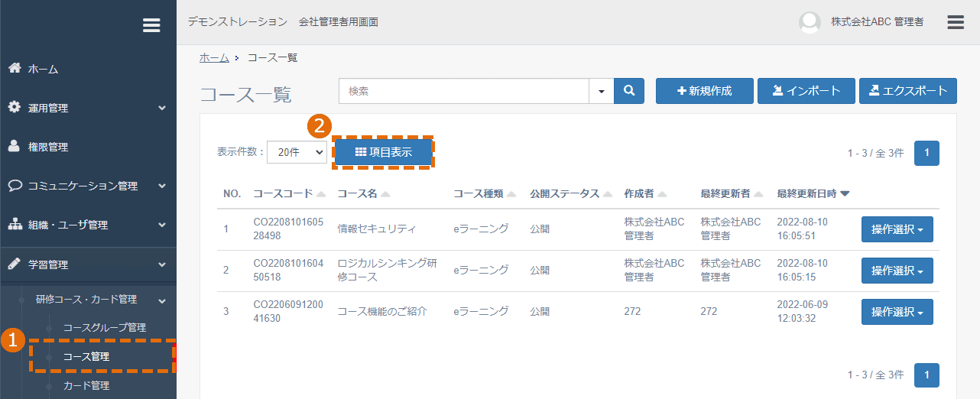This screenshot has height=399, width=980.
Task: Click 株式会社ABC 管理者 user name
Action: coord(877,22)
